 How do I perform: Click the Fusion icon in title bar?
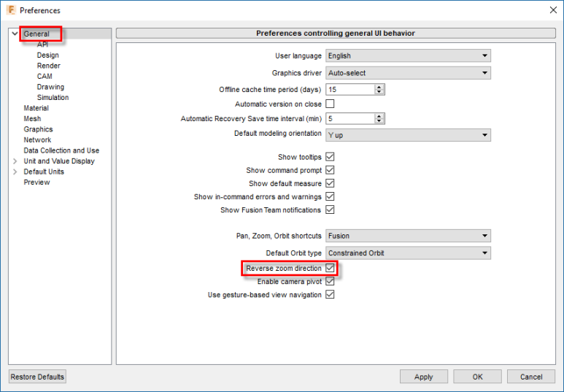[x=11, y=10]
